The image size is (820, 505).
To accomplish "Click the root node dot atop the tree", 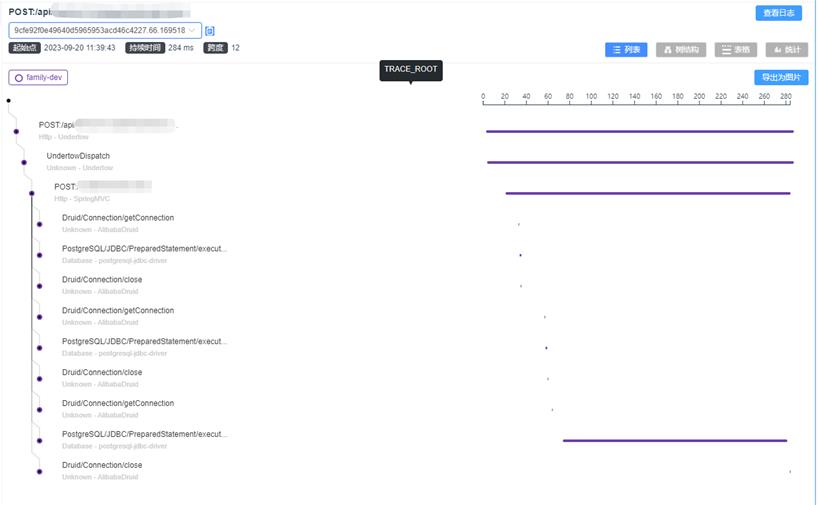I will (x=8, y=100).
